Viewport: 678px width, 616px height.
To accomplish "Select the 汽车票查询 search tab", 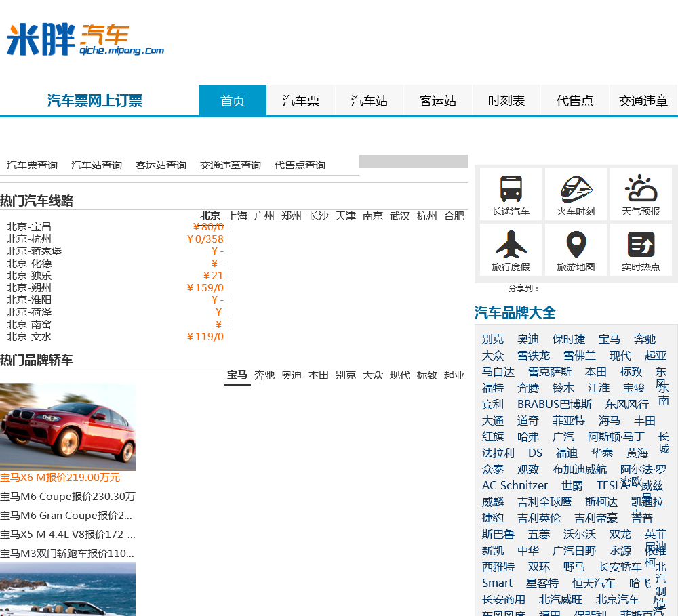I will click(32, 165).
